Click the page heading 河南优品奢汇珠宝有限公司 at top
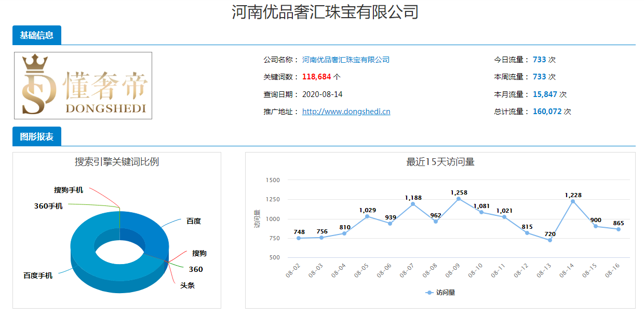This screenshot has width=644, height=317. (x=325, y=12)
